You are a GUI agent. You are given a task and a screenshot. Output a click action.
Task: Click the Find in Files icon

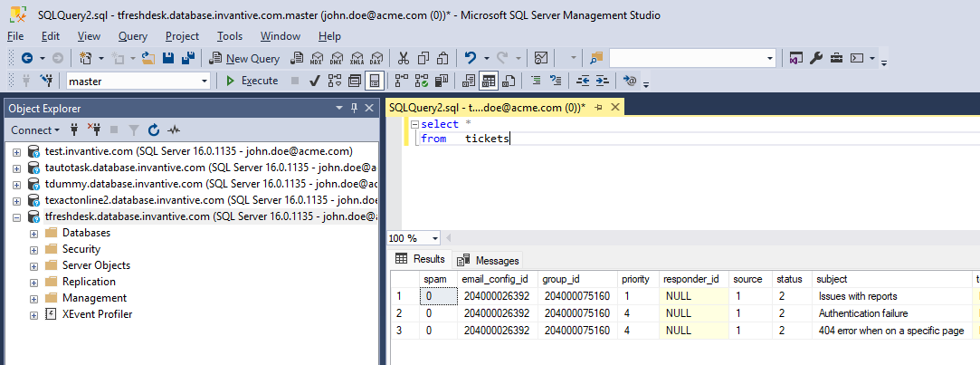pyautogui.click(x=596, y=58)
